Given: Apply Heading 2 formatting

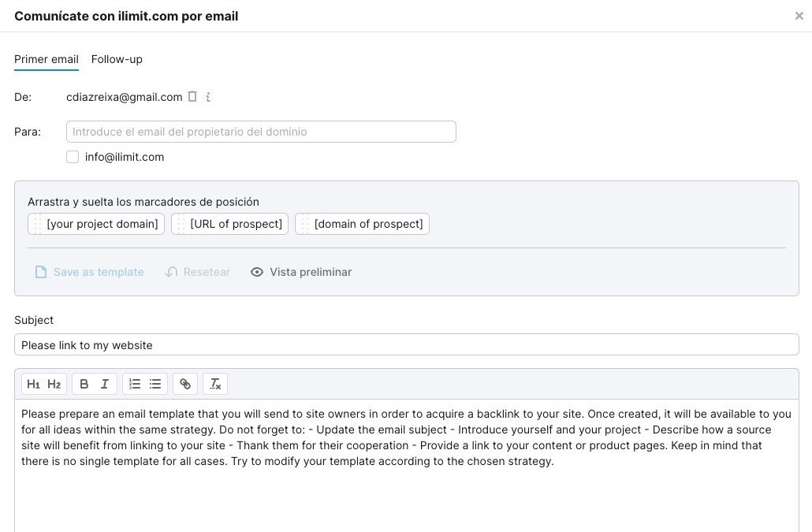Looking at the screenshot, I should pos(54,384).
